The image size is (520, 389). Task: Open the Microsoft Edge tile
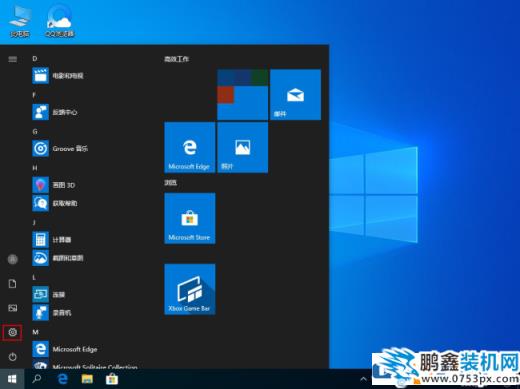point(189,147)
